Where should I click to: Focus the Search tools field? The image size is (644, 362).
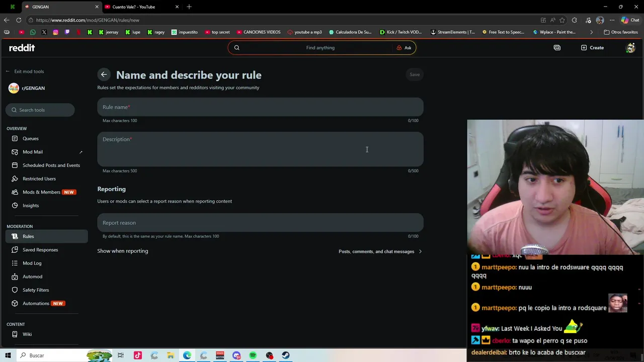pos(40,110)
